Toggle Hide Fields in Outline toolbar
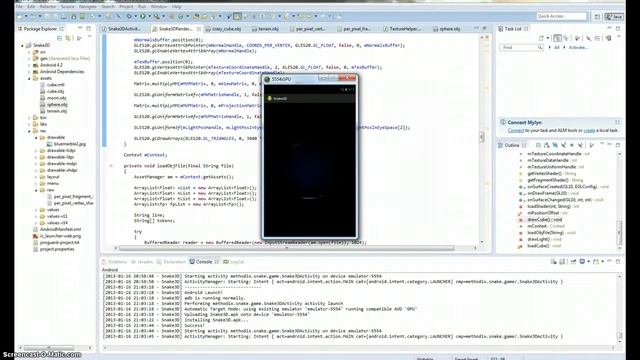This screenshot has height=360, width=640. (555, 145)
